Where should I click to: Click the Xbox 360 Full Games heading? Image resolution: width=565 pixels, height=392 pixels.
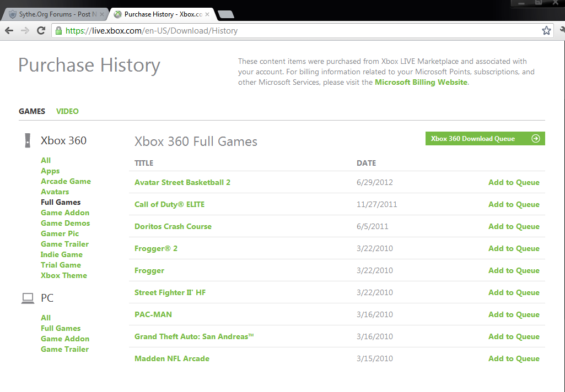[196, 141]
